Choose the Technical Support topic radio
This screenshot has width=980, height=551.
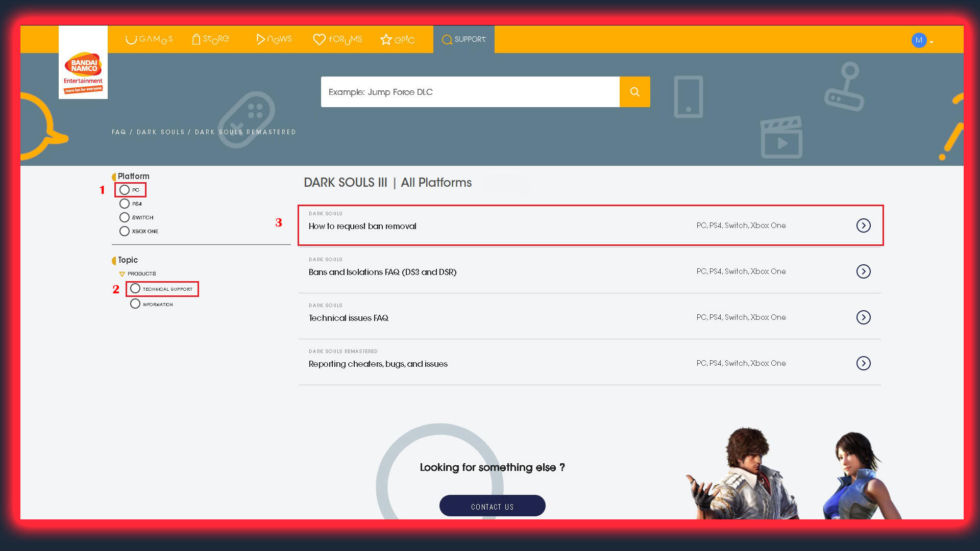pyautogui.click(x=135, y=289)
